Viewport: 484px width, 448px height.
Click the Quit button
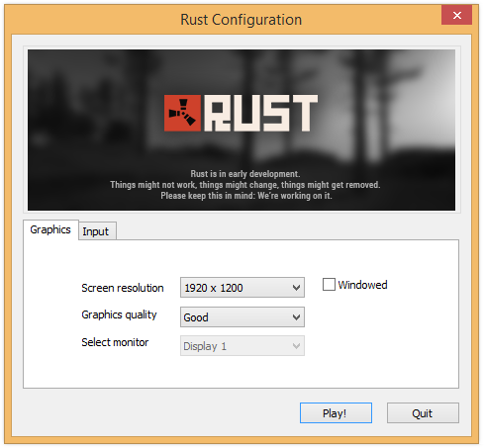(423, 413)
